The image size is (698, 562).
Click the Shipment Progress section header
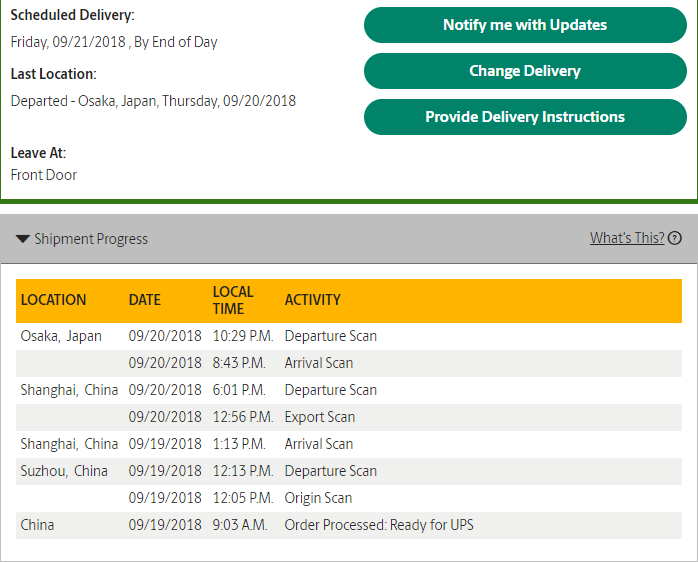click(349, 239)
